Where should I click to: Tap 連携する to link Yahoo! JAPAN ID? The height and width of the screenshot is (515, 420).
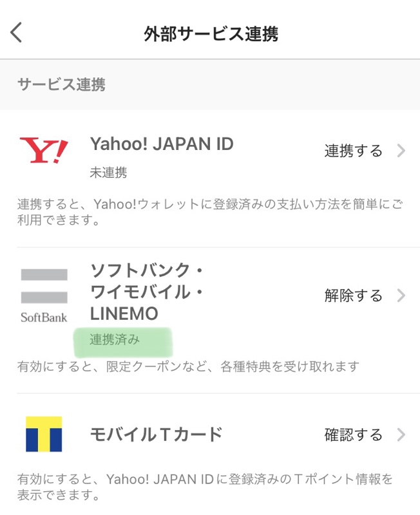(x=353, y=151)
